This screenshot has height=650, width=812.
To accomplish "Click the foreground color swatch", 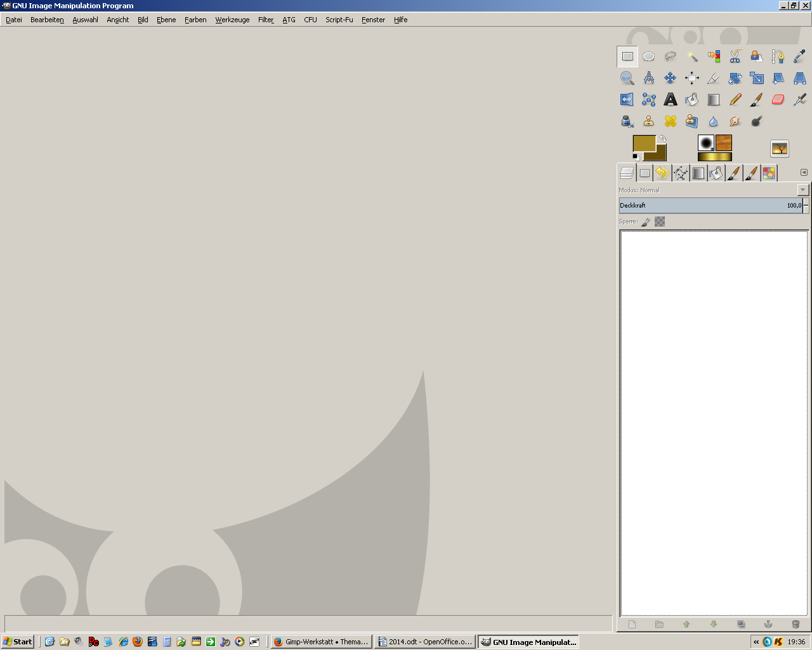I will (643, 143).
